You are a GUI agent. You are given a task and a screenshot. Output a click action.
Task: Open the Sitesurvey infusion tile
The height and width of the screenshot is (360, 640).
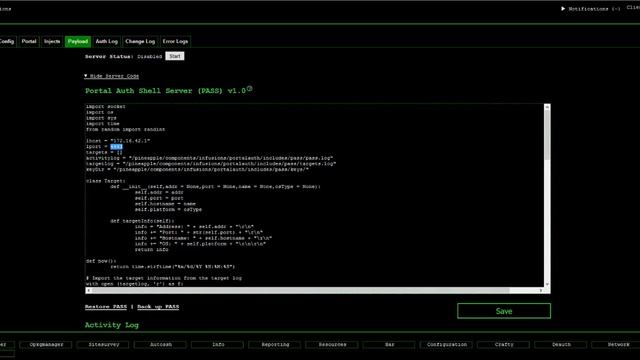104,344
